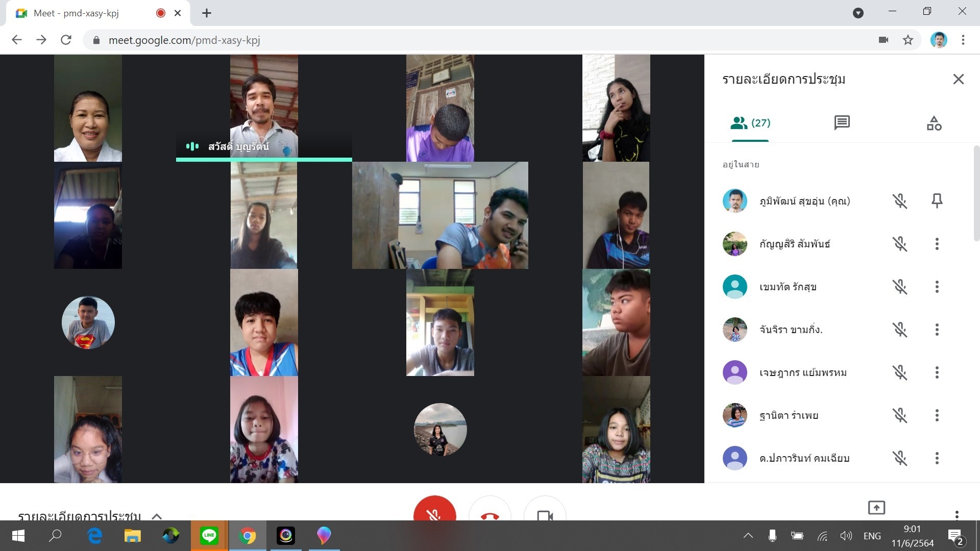The image size is (980, 551).
Task: Open the activities shapes tab
Action: (x=934, y=123)
